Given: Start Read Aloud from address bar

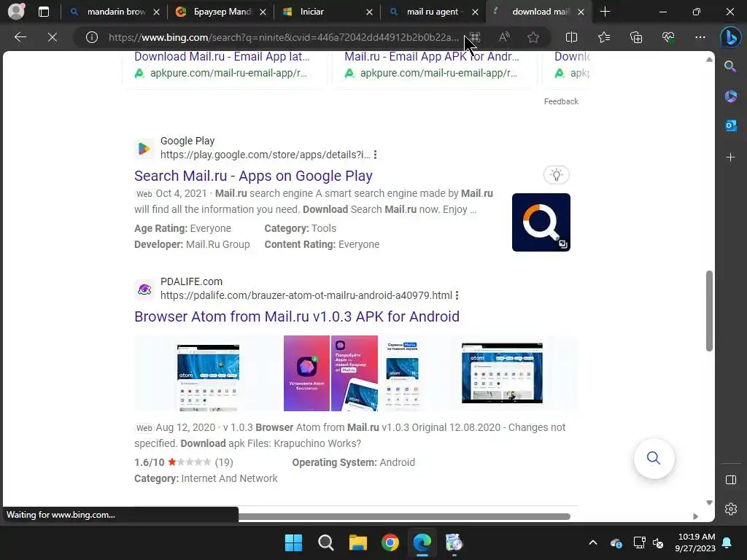Looking at the screenshot, I should click(x=504, y=37).
